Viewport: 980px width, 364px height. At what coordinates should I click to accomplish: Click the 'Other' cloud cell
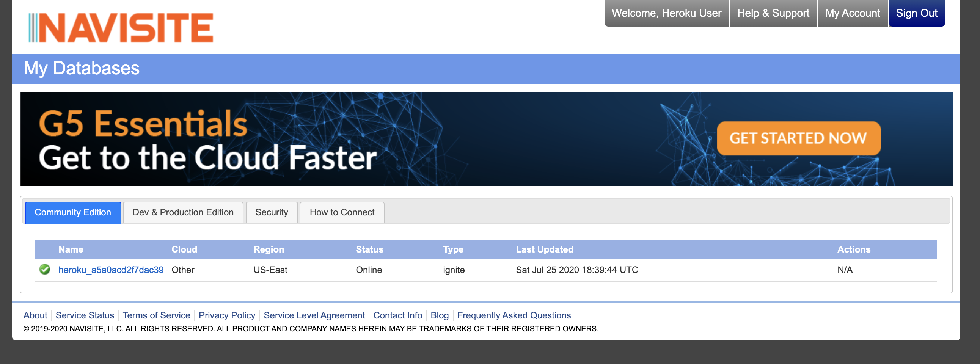click(183, 270)
